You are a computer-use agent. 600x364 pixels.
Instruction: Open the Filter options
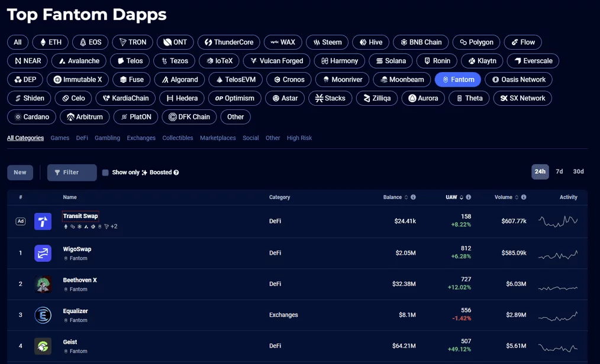71,172
